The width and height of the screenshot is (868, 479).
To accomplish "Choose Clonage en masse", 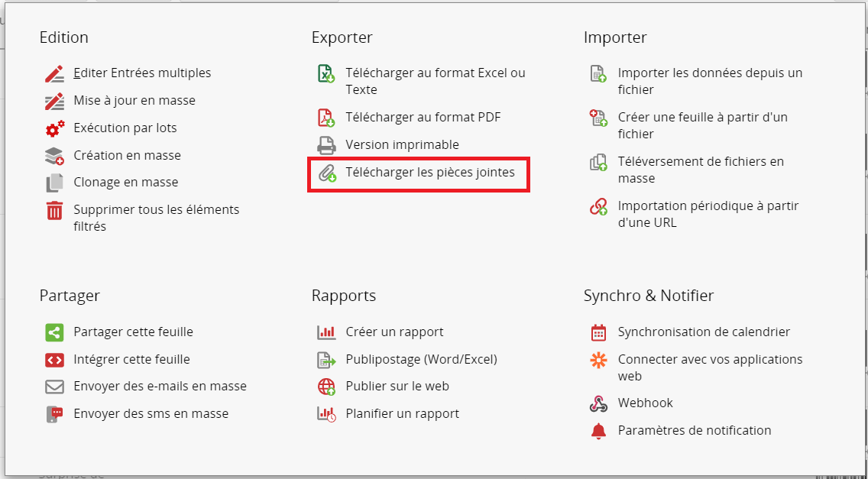I will (125, 182).
